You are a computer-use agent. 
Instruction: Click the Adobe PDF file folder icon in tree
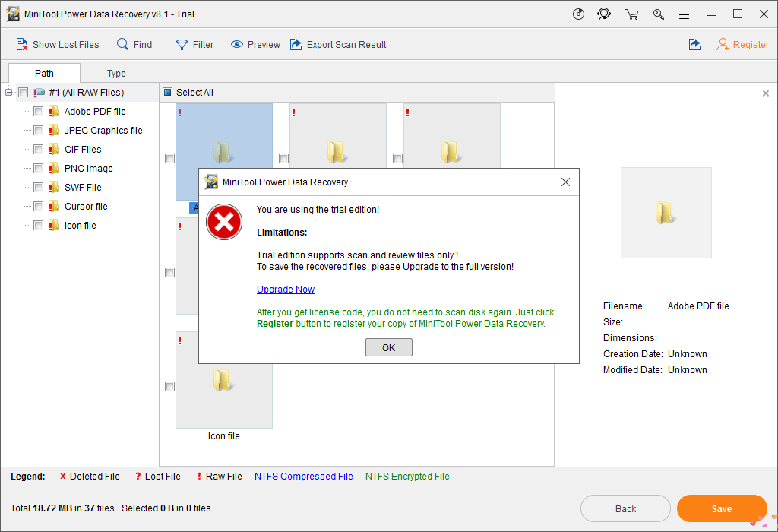tap(54, 112)
